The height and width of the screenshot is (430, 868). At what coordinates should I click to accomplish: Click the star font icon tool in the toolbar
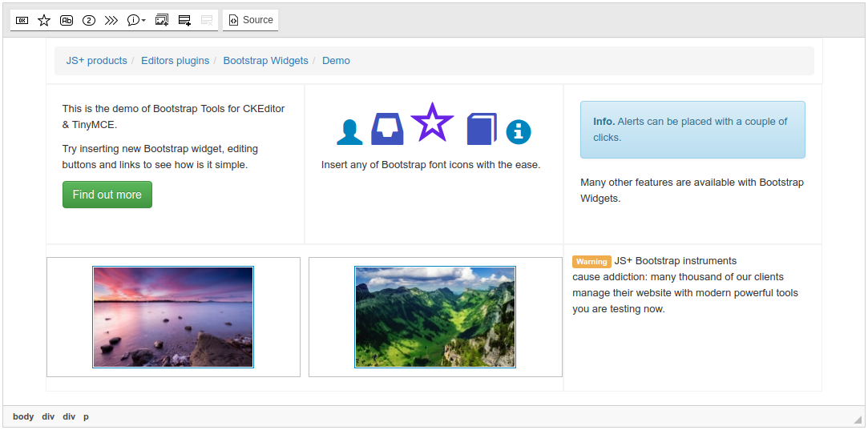44,20
